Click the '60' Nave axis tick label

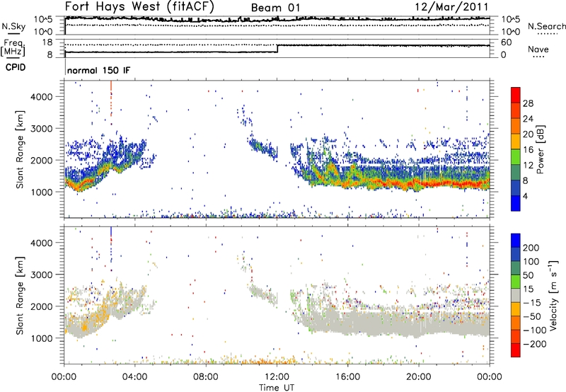(506, 42)
